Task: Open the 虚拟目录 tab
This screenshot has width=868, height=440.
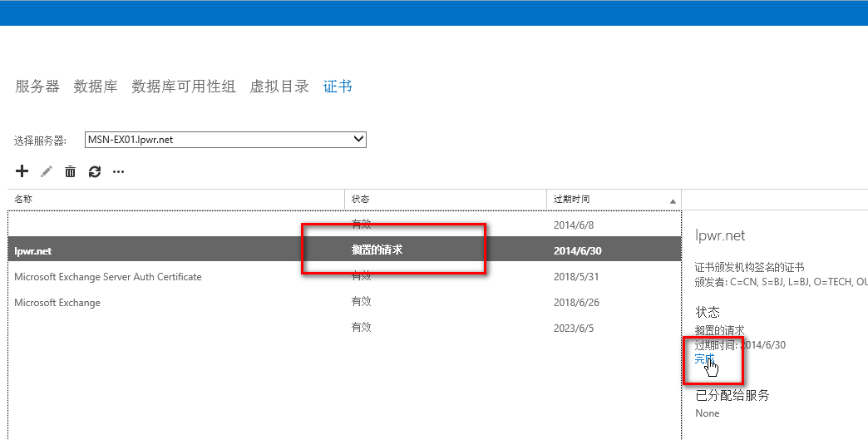Action: [x=279, y=87]
